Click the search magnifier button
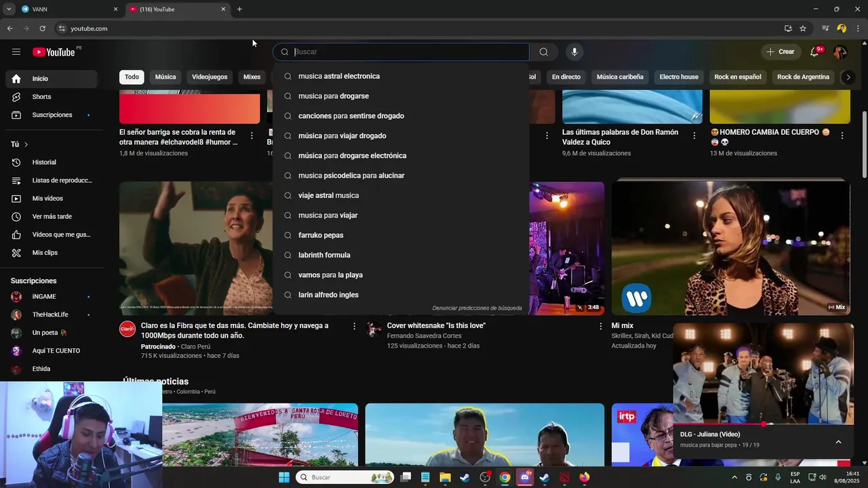 (544, 52)
